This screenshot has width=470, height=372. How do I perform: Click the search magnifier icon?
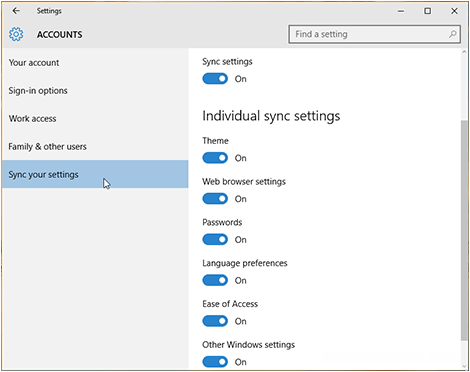click(x=452, y=34)
